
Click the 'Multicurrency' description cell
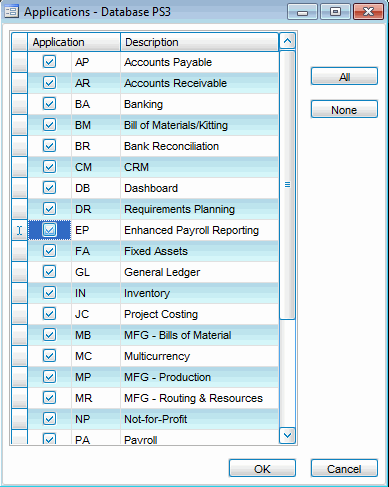[x=199, y=356]
